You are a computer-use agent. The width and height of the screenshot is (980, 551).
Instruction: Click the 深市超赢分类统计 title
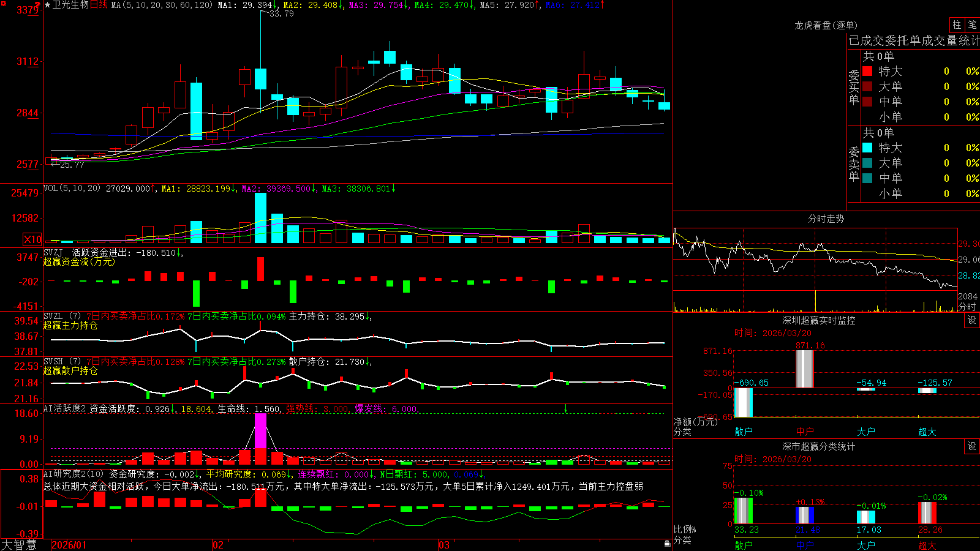pyautogui.click(x=819, y=446)
